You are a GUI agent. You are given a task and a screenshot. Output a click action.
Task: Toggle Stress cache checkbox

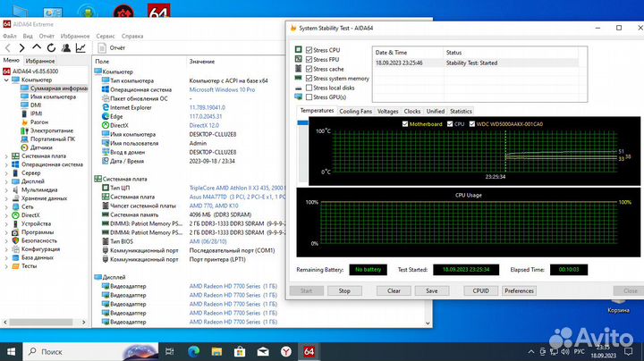[309, 69]
